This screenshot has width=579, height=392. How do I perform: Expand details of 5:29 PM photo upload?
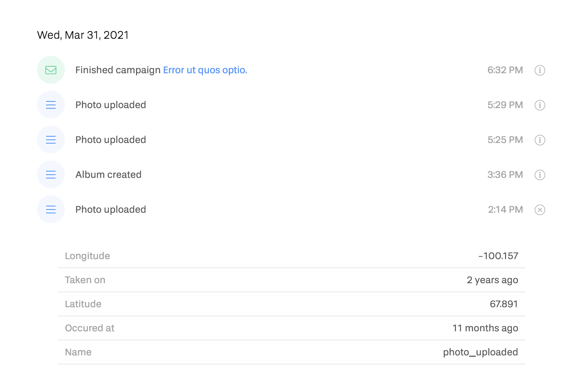click(540, 105)
